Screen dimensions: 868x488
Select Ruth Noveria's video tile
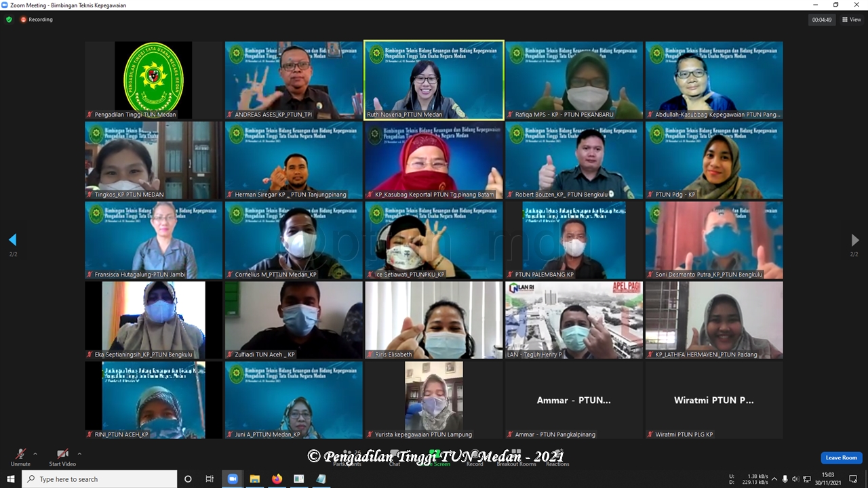click(434, 80)
